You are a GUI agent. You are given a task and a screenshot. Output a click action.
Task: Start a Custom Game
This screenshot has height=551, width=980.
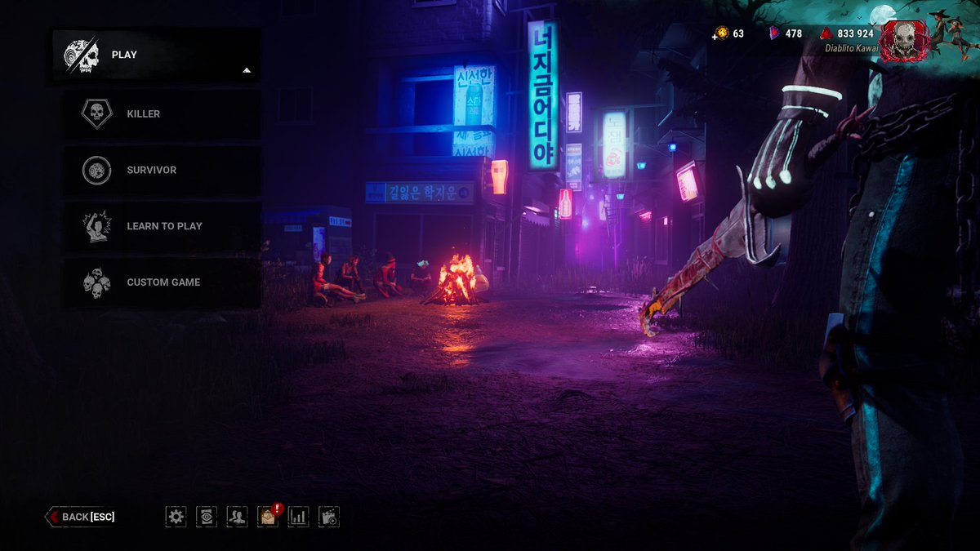(x=163, y=282)
